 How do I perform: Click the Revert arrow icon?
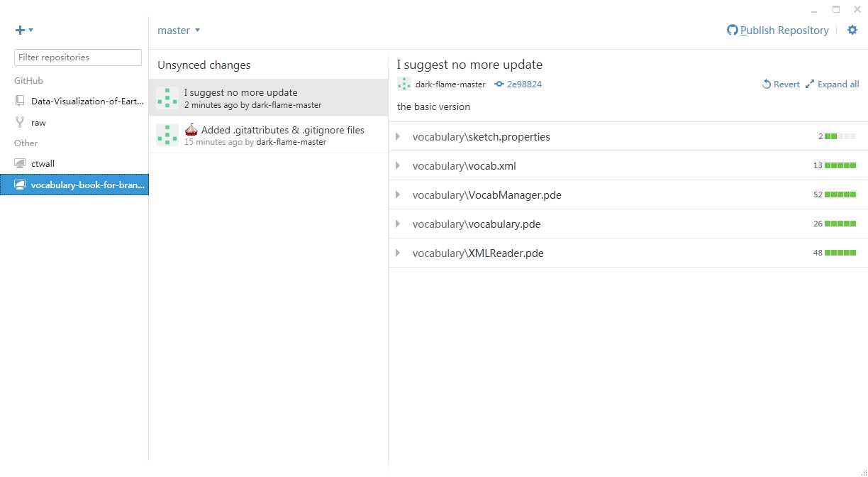(767, 84)
